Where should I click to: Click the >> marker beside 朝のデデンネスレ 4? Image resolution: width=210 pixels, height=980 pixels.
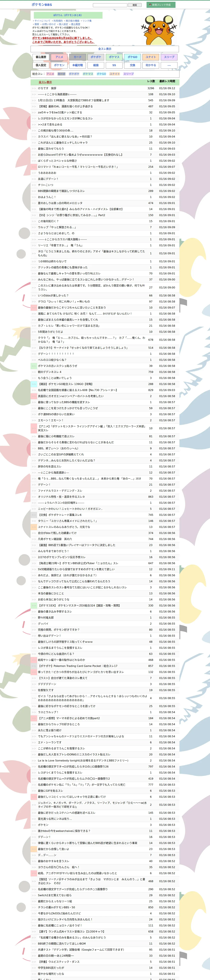[34, 372]
